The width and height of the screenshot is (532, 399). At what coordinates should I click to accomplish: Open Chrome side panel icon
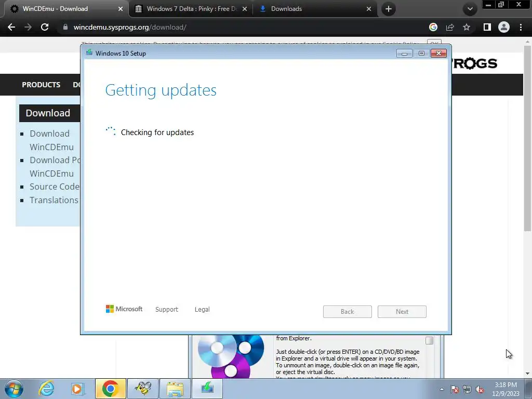click(487, 27)
